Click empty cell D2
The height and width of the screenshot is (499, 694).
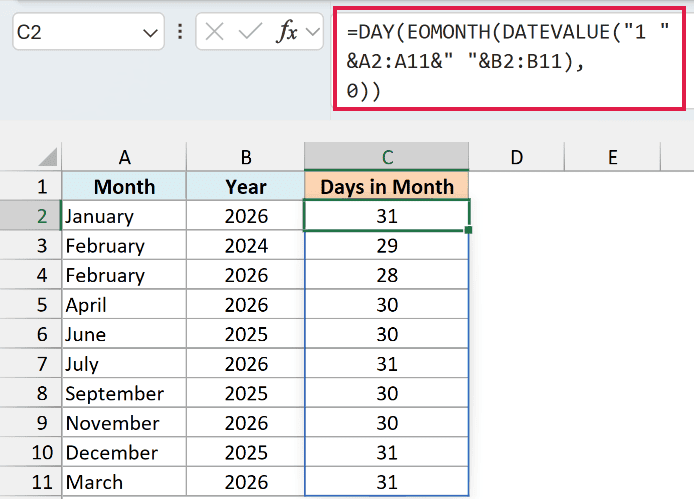(517, 216)
